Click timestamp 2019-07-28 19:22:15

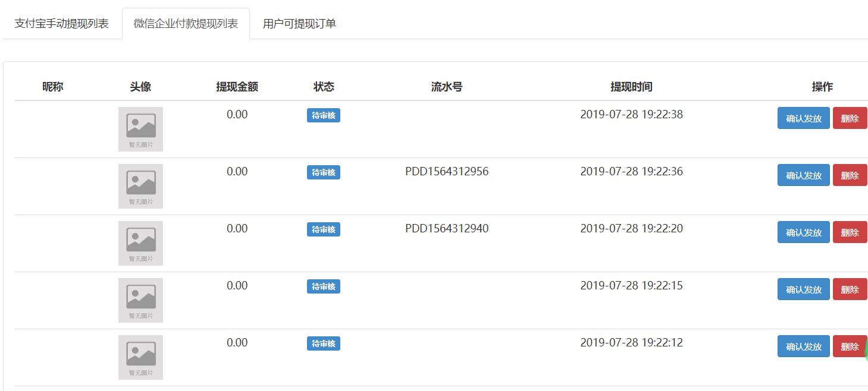[x=631, y=286]
